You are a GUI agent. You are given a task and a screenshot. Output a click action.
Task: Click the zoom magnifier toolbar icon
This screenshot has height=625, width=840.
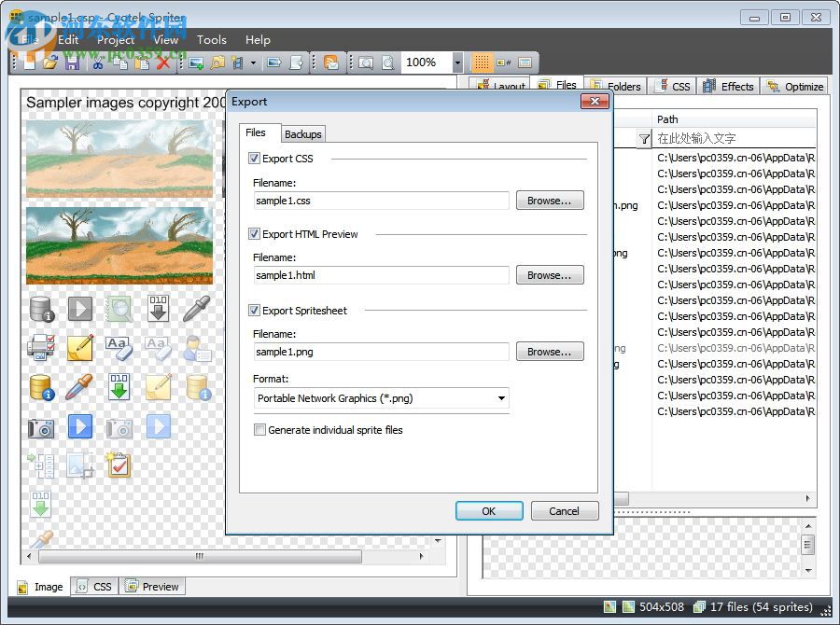pos(366,62)
